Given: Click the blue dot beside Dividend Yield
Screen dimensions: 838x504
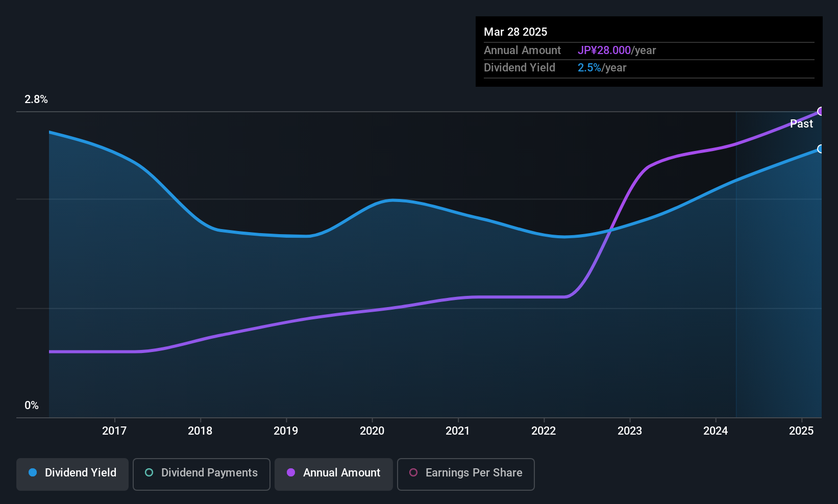Looking at the screenshot, I should coord(33,473).
